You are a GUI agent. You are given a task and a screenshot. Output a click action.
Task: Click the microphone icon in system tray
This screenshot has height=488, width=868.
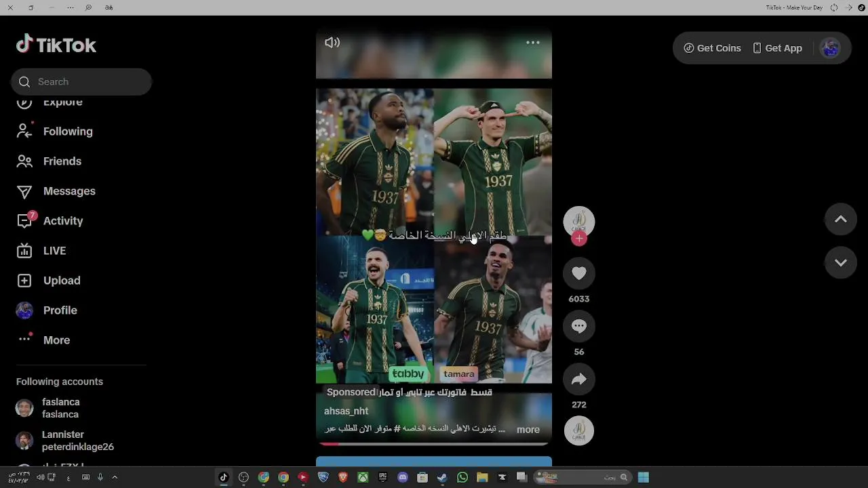100,477
